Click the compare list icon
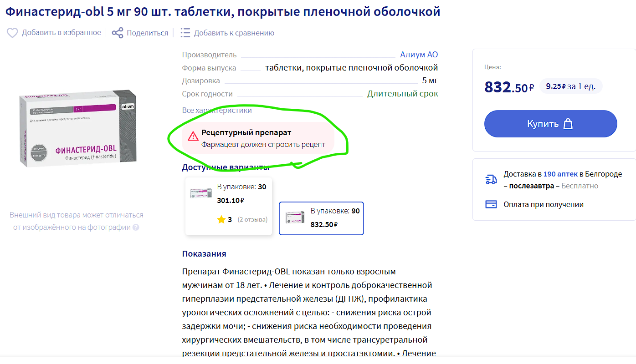 tap(185, 33)
